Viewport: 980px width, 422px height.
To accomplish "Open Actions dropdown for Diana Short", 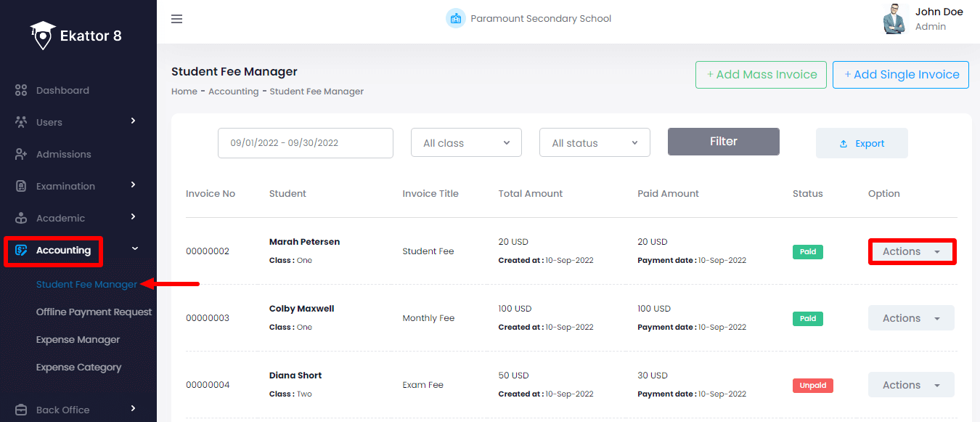I will tap(911, 385).
